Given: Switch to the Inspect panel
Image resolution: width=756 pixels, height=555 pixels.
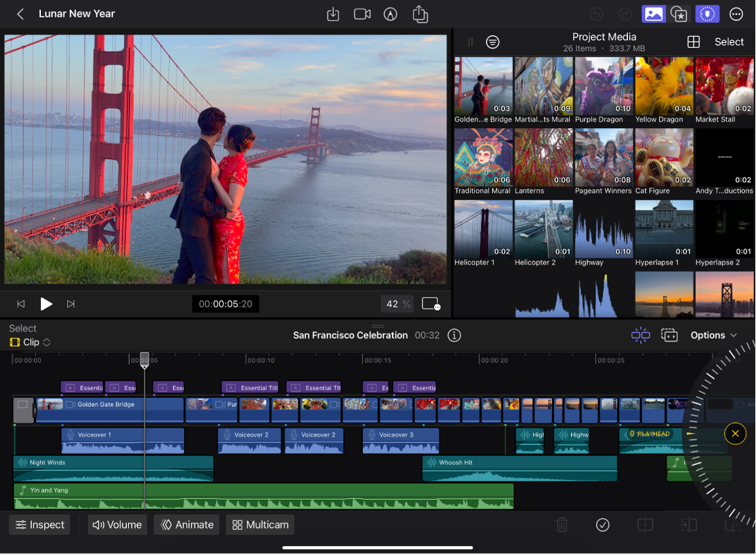Looking at the screenshot, I should pyautogui.click(x=39, y=525).
